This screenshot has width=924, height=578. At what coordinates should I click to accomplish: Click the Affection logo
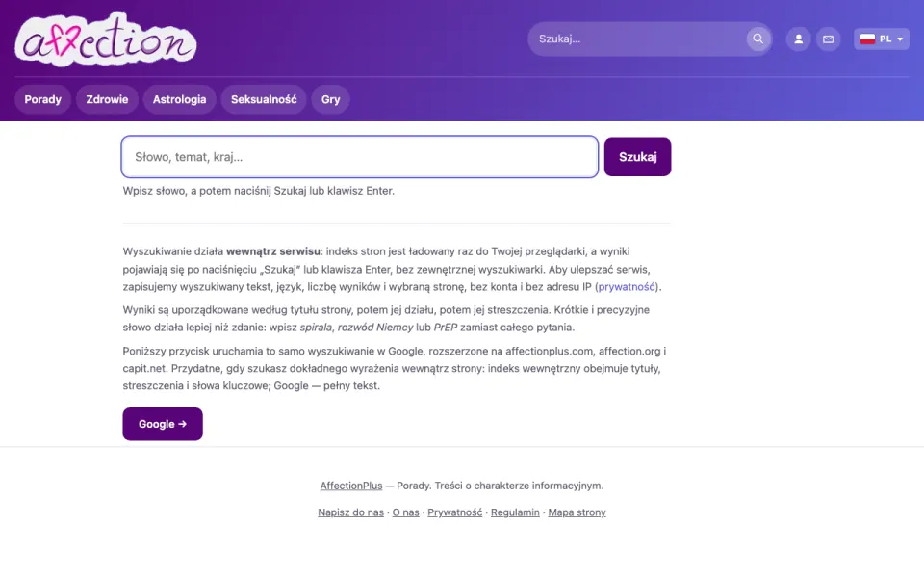(x=106, y=39)
